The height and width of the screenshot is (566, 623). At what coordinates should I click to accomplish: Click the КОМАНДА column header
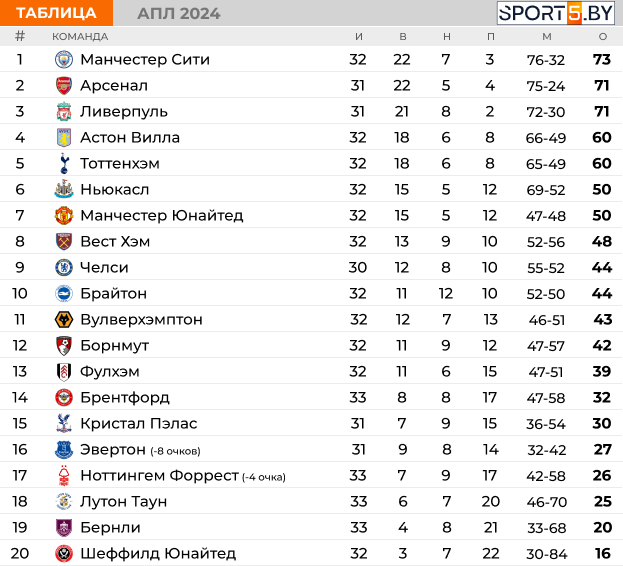(80, 37)
